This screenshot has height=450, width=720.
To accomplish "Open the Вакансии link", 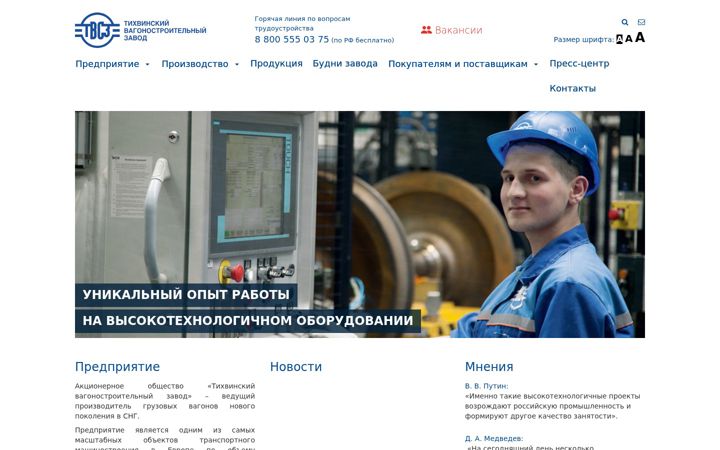I will click(x=458, y=30).
